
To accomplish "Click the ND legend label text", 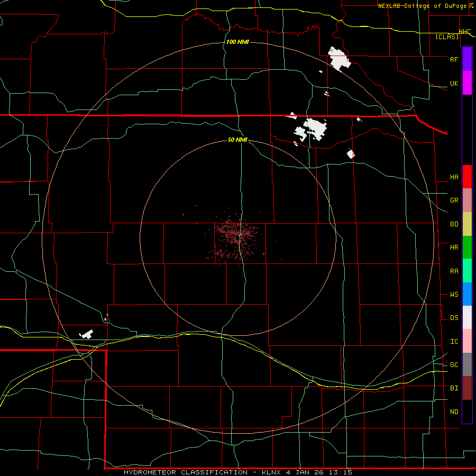I will click(454, 412).
